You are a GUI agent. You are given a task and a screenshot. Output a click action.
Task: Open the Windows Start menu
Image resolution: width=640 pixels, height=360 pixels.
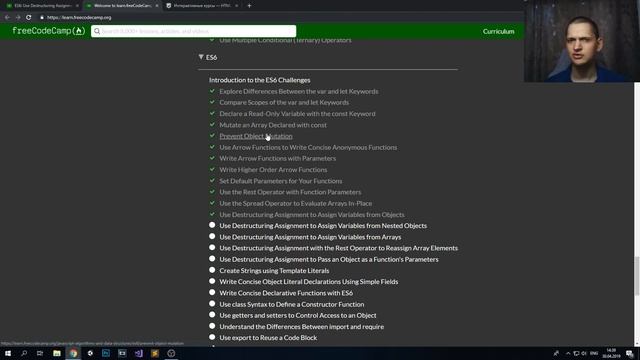pyautogui.click(x=8, y=353)
